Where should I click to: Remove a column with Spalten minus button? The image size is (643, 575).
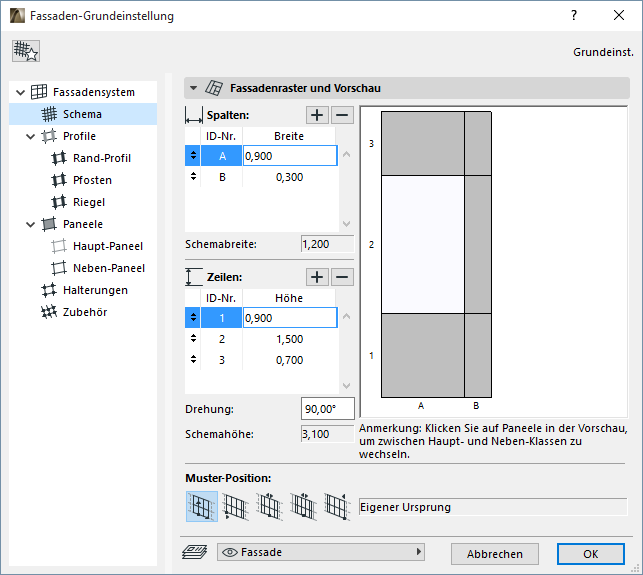pos(342,115)
